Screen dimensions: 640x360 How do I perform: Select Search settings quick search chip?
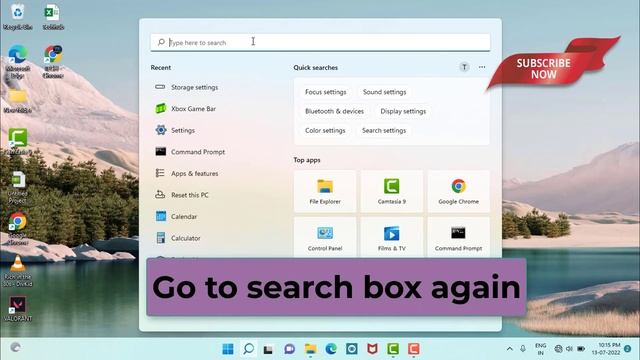(384, 130)
